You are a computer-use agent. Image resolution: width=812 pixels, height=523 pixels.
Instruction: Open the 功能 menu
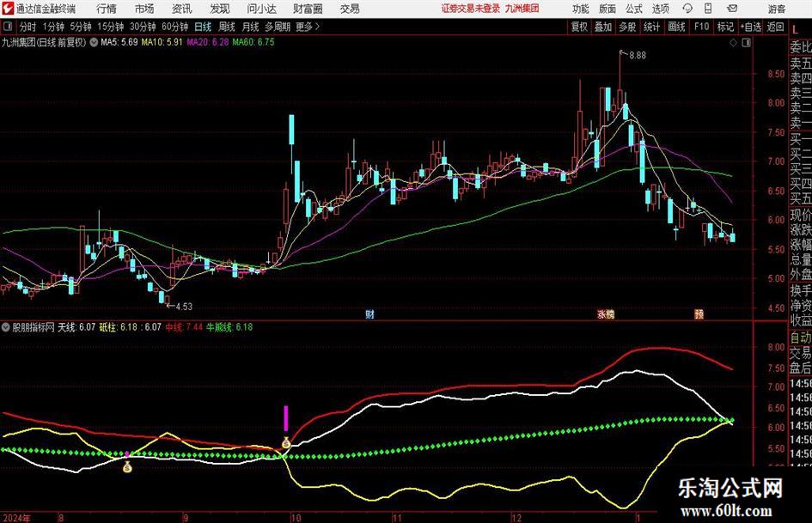(581, 9)
